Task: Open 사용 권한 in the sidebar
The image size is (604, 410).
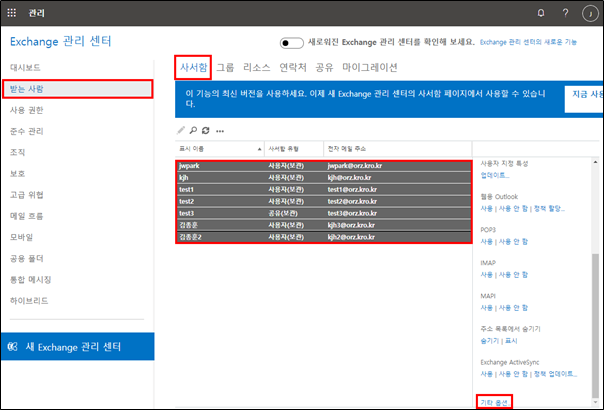Action: click(27, 110)
